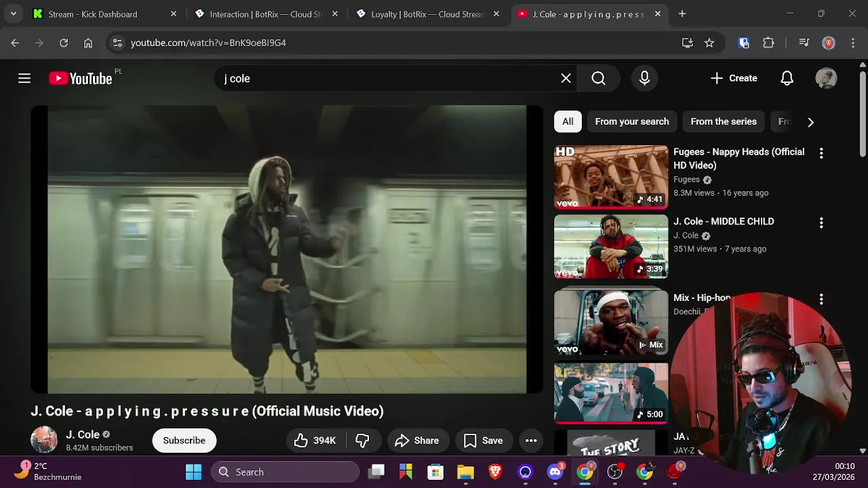Image resolution: width=868 pixels, height=488 pixels.
Task: Start voice search with the microphone
Action: point(645,79)
